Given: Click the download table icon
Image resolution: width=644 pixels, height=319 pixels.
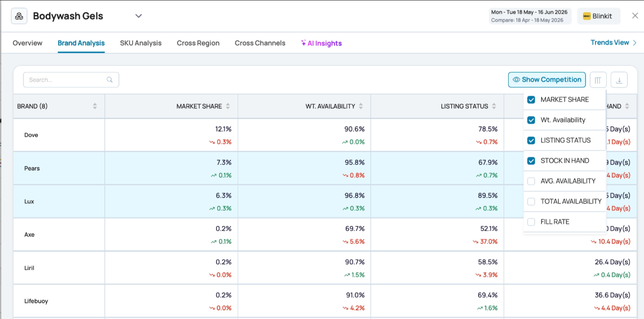Looking at the screenshot, I should point(619,80).
